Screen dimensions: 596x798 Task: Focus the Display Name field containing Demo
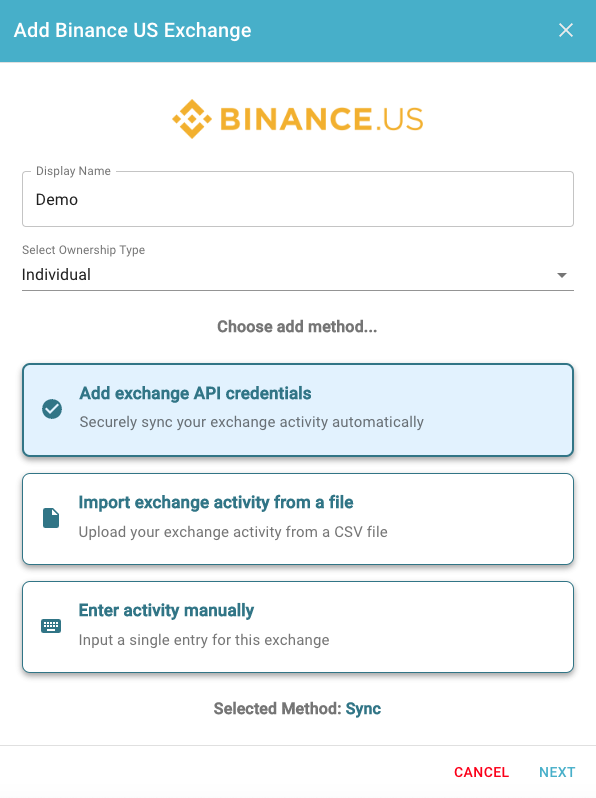[x=298, y=199]
